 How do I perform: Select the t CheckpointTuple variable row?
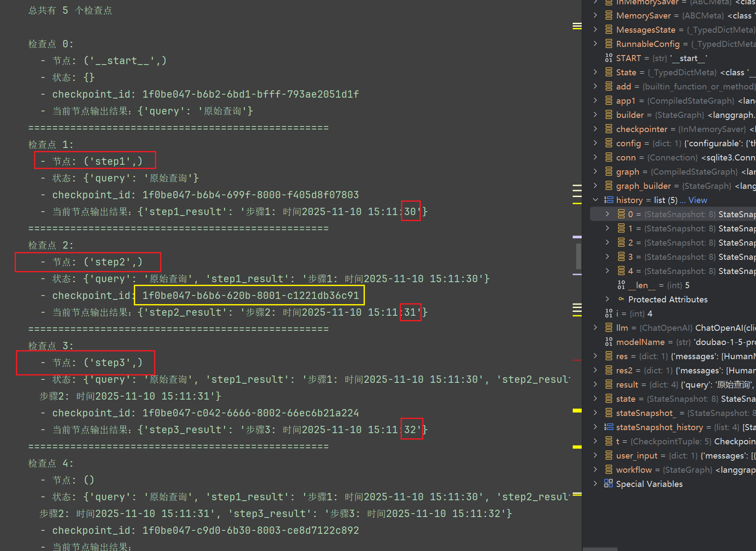pos(673,441)
